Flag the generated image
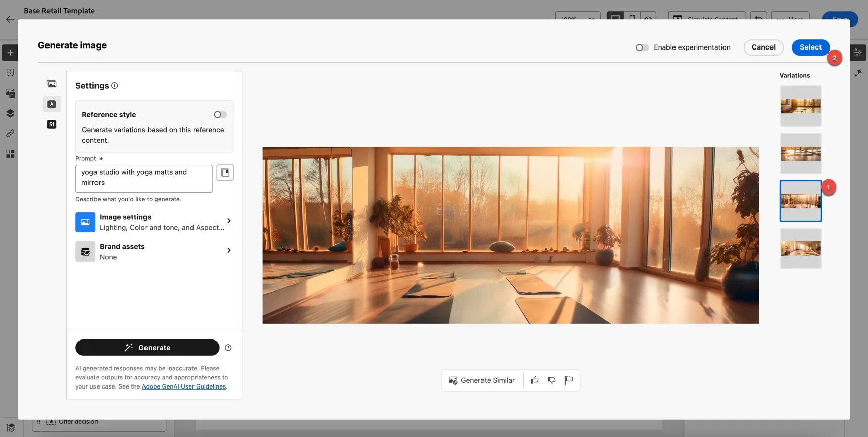This screenshot has height=437, width=868. 569,380
